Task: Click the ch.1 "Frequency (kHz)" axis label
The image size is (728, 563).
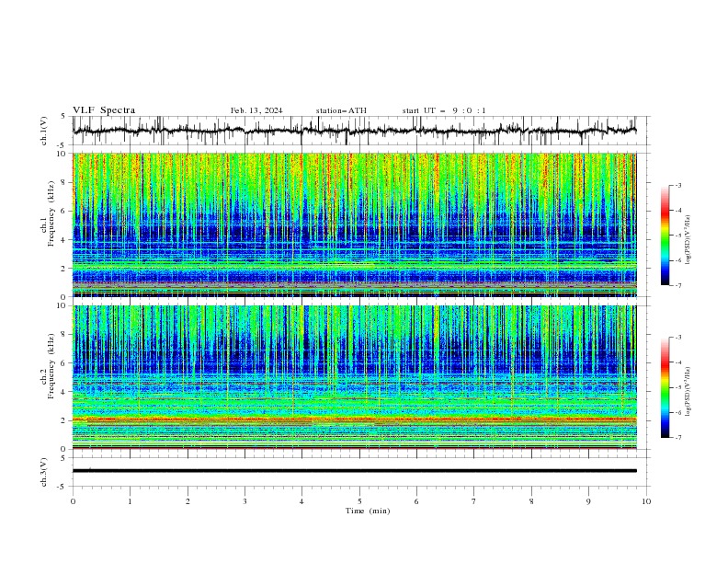Action: pyautogui.click(x=51, y=212)
